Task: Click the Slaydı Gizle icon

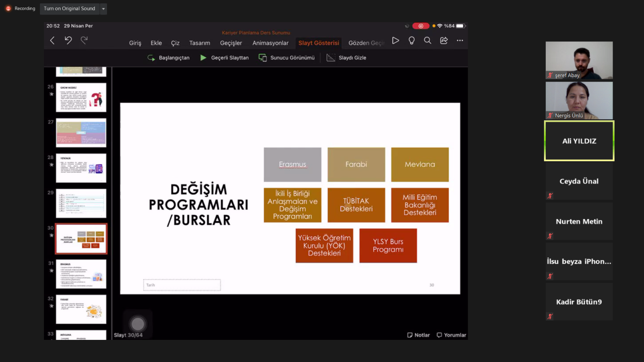Action: coord(331,58)
